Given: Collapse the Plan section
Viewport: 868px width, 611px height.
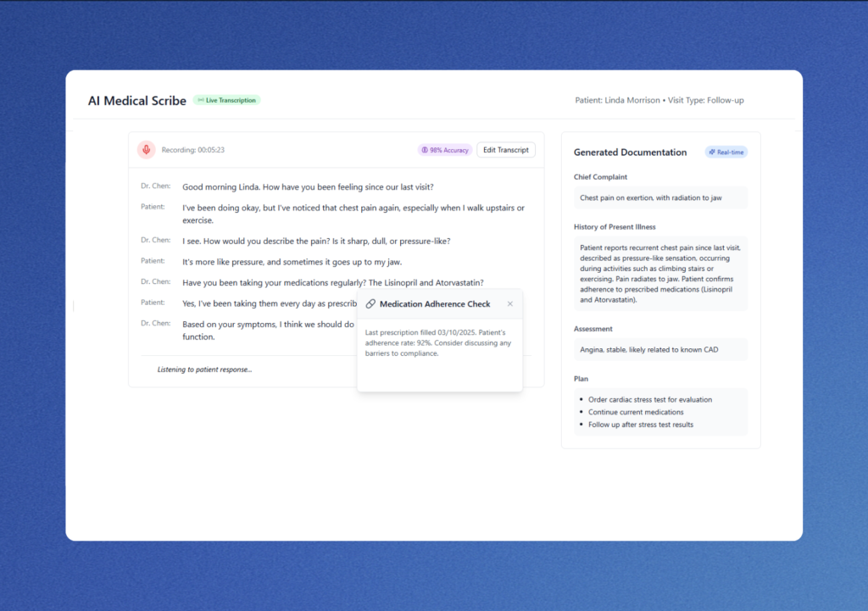Looking at the screenshot, I should pos(581,378).
